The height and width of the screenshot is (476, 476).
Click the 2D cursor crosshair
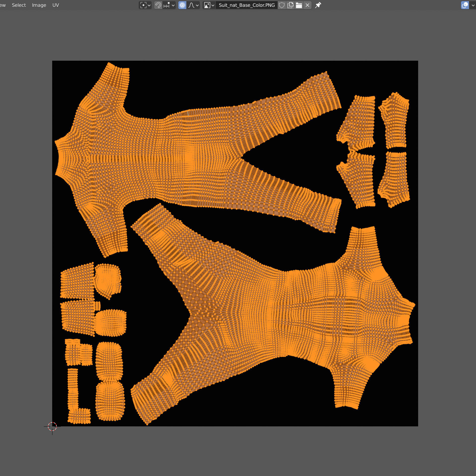coord(52,426)
